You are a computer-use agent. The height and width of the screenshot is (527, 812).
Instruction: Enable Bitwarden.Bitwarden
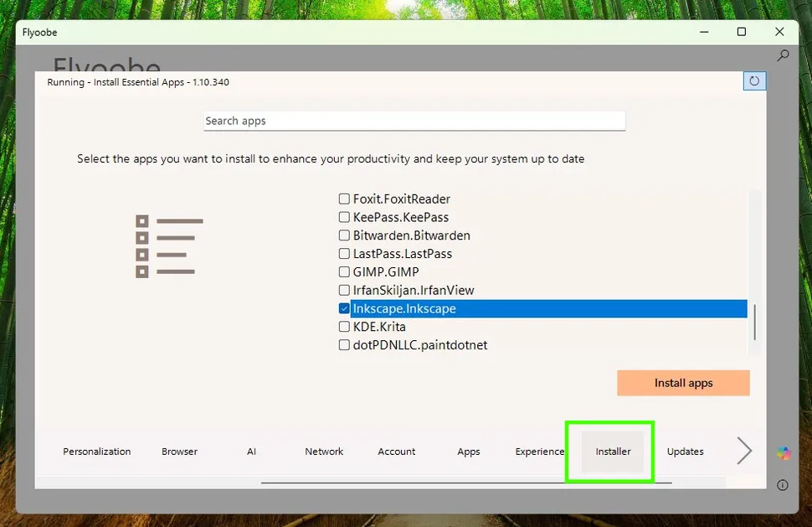pos(344,235)
